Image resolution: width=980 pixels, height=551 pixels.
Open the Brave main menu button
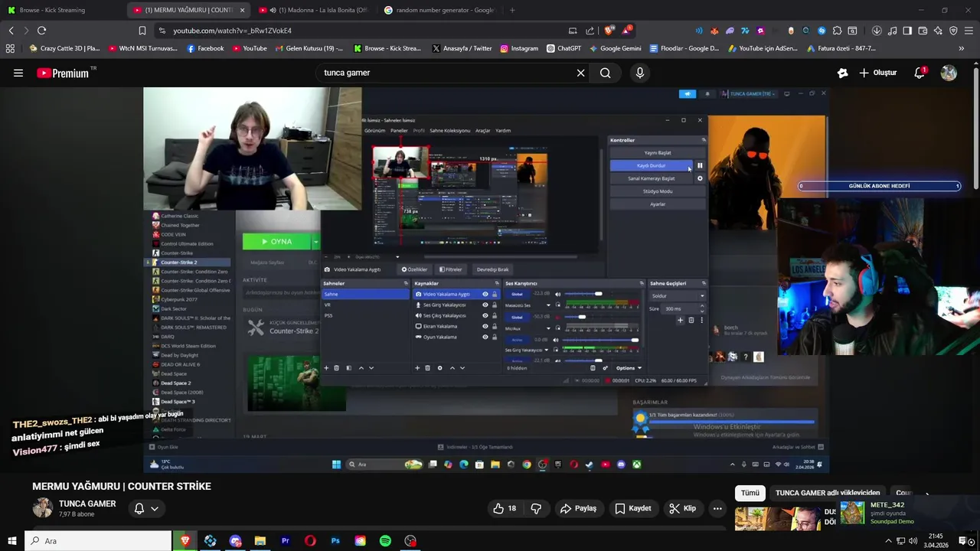tap(969, 31)
